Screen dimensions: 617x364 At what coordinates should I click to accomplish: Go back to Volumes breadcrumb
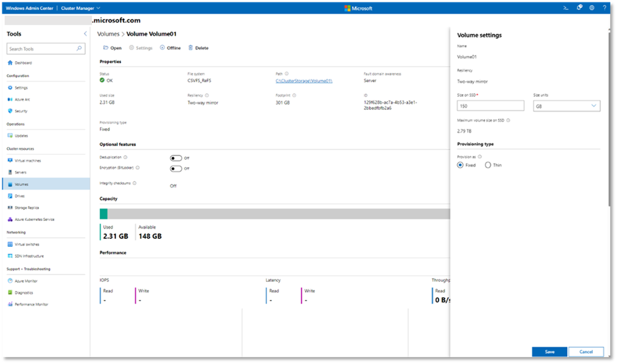108,34
